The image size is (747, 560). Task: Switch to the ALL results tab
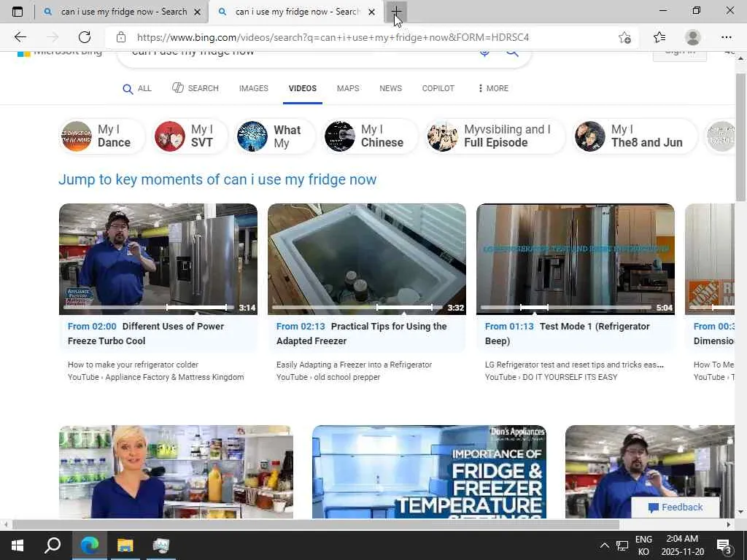(x=137, y=88)
